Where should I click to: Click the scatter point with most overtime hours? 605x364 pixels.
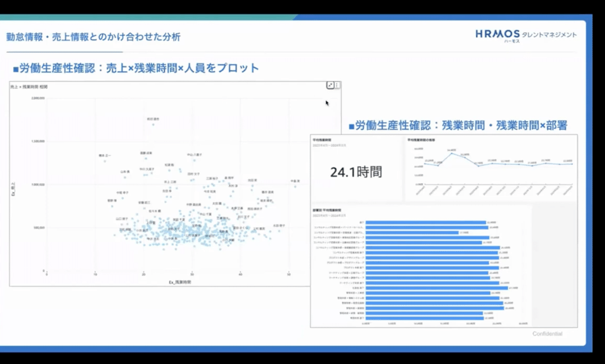[295, 186]
